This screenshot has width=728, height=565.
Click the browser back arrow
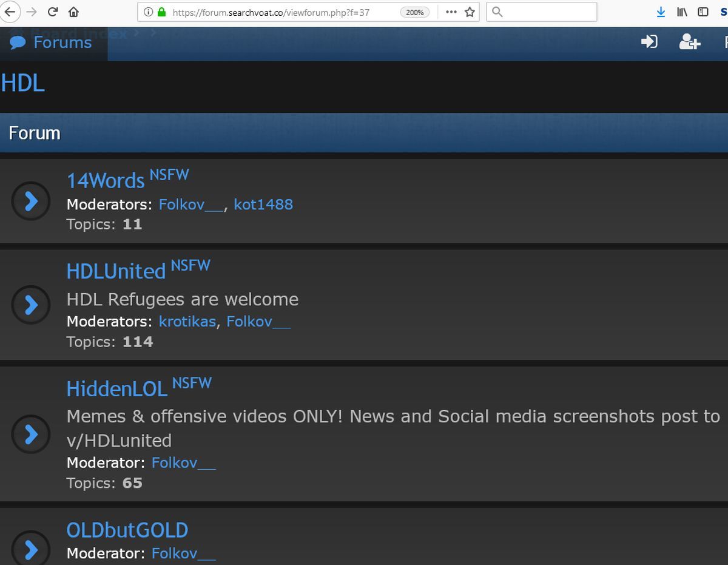(10, 12)
